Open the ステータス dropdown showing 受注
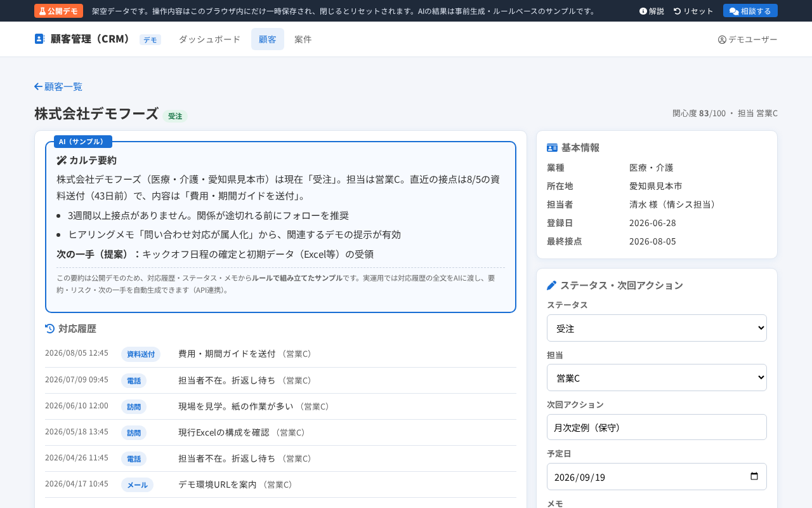This screenshot has width=812, height=508. click(x=657, y=328)
